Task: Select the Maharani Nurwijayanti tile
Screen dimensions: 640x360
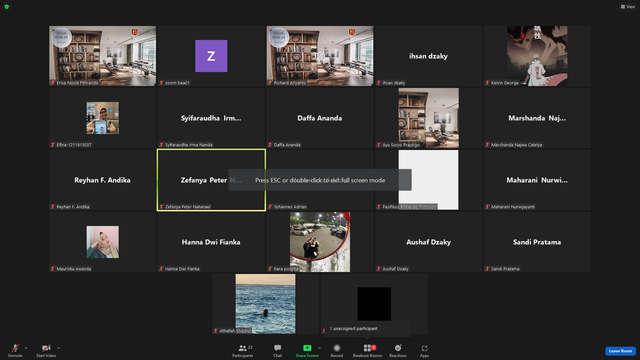Action: click(537, 180)
